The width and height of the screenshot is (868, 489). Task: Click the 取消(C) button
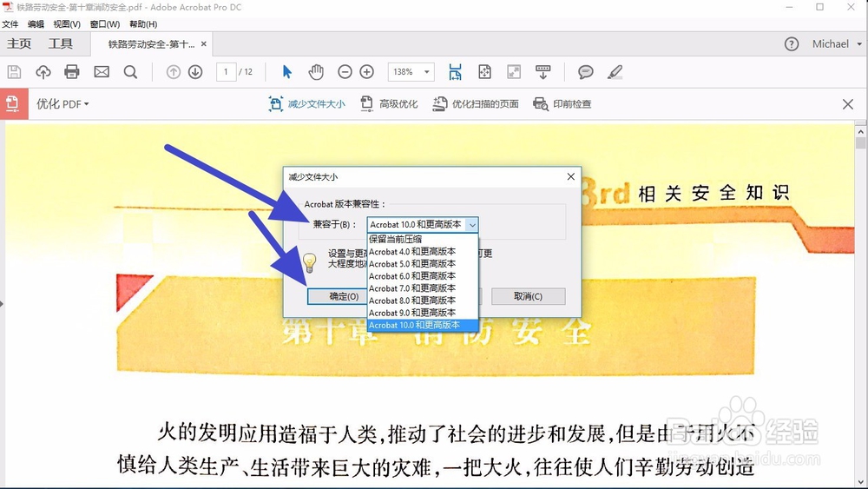528,296
